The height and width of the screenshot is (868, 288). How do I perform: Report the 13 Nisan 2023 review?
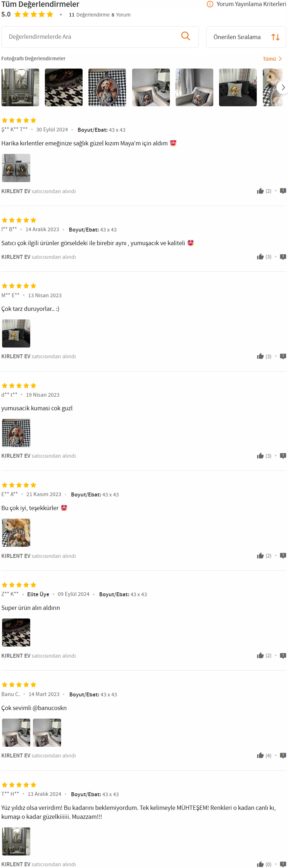(x=283, y=356)
